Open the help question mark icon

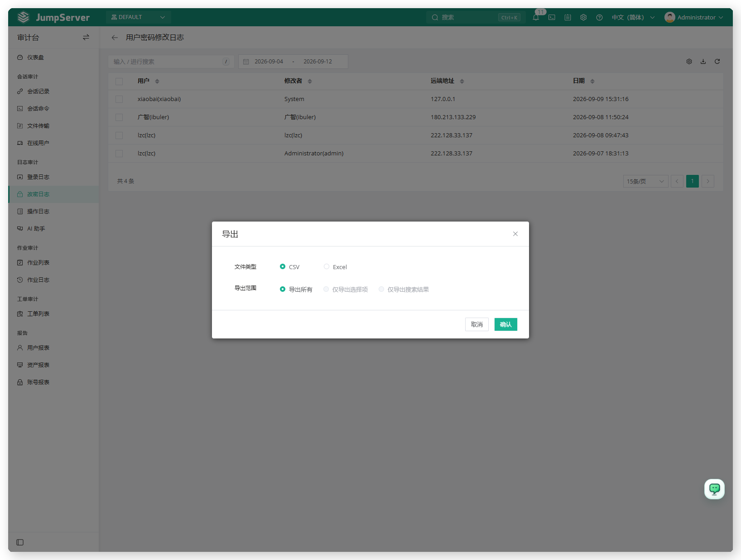point(599,17)
